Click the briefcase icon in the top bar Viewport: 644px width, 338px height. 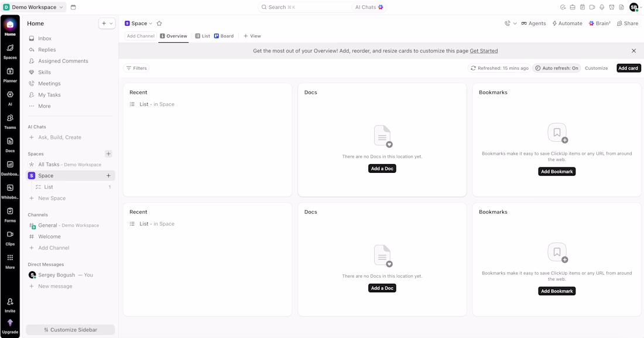(x=573, y=7)
